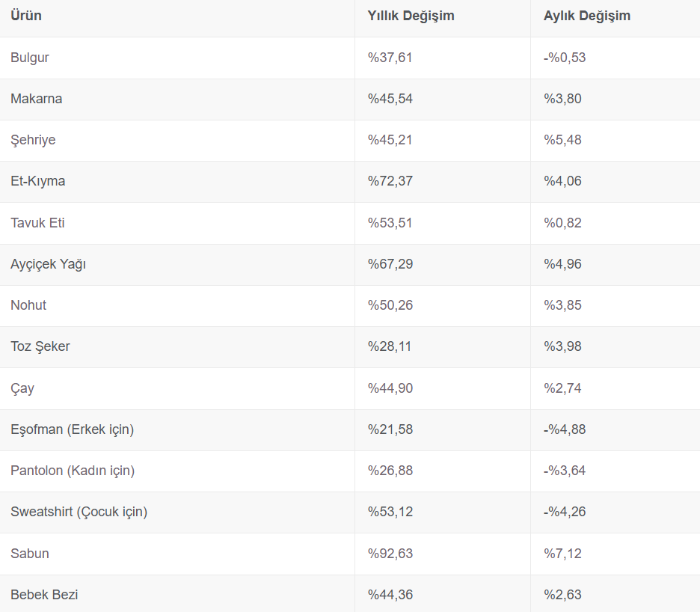Select the Makarna row label
Viewport: 700px width, 612px height.
click(x=37, y=99)
